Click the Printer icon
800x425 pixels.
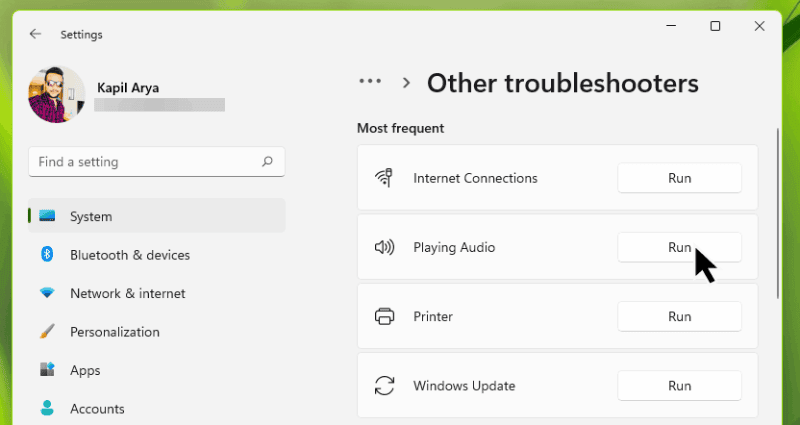[x=384, y=317]
